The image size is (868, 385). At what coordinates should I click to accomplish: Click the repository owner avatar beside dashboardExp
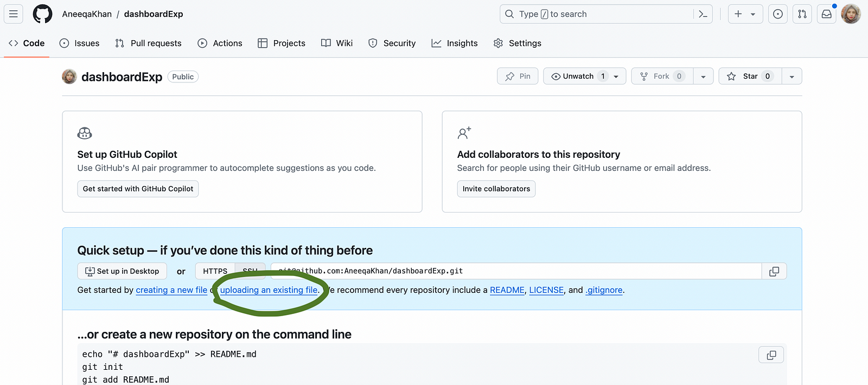pyautogui.click(x=69, y=76)
